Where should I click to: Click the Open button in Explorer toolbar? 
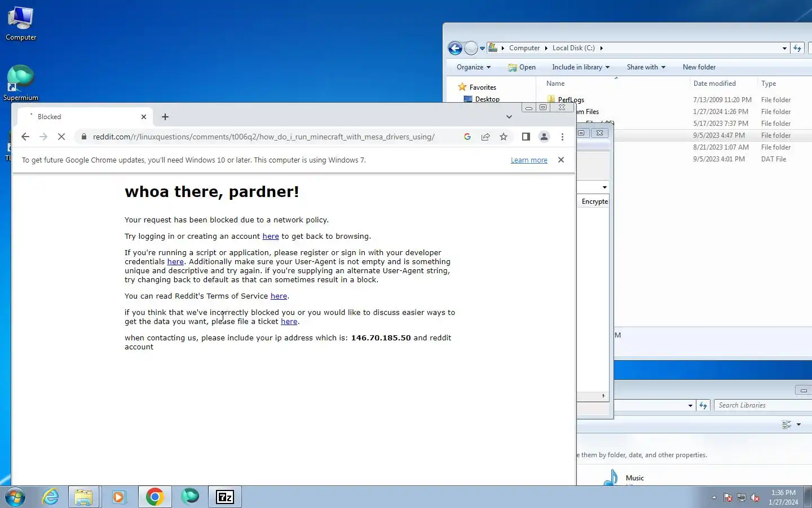pos(522,67)
